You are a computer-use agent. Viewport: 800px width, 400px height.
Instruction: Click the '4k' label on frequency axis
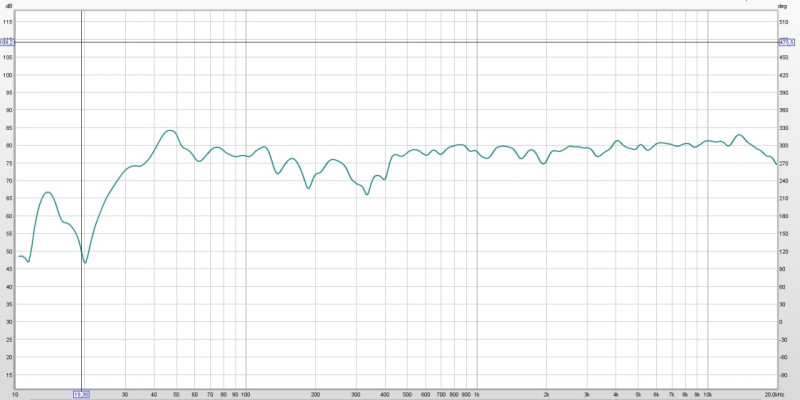(x=616, y=394)
